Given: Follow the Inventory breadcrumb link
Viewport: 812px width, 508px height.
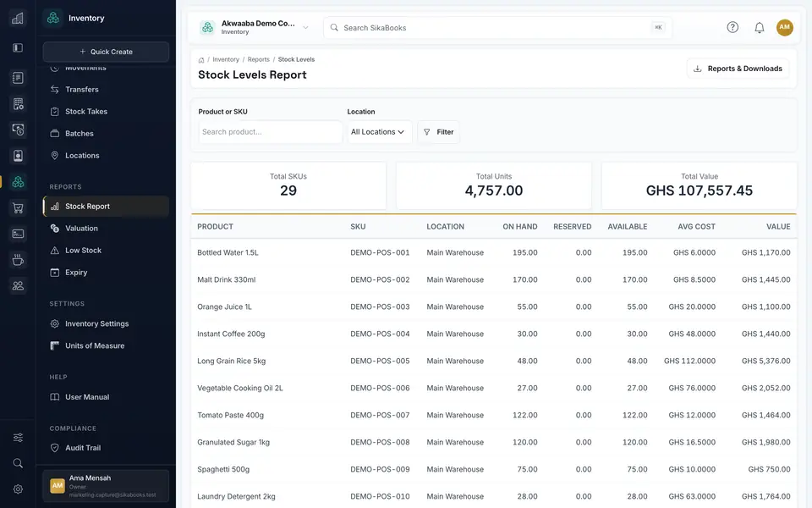Looking at the screenshot, I should pyautogui.click(x=226, y=59).
